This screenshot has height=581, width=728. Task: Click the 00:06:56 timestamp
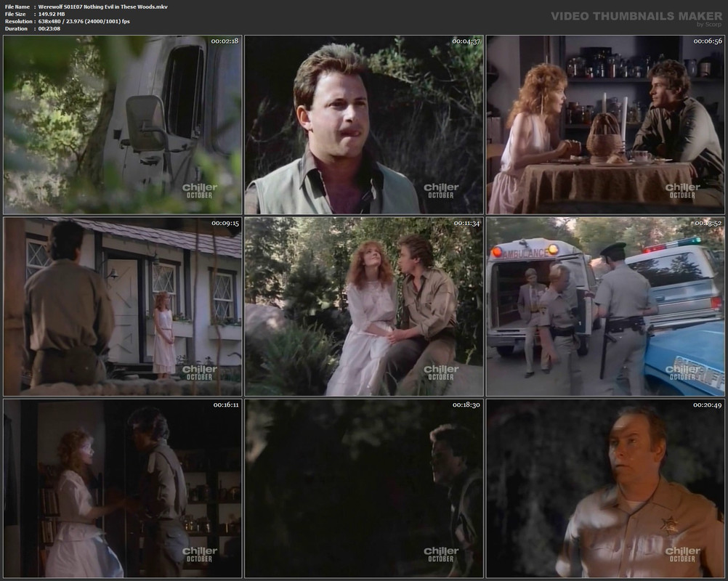(708, 41)
